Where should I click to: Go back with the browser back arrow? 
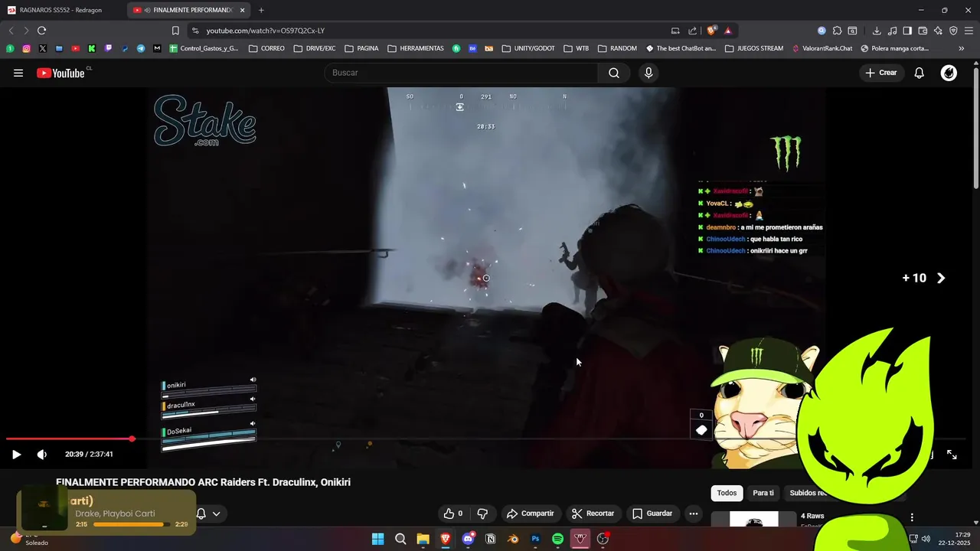point(11,31)
